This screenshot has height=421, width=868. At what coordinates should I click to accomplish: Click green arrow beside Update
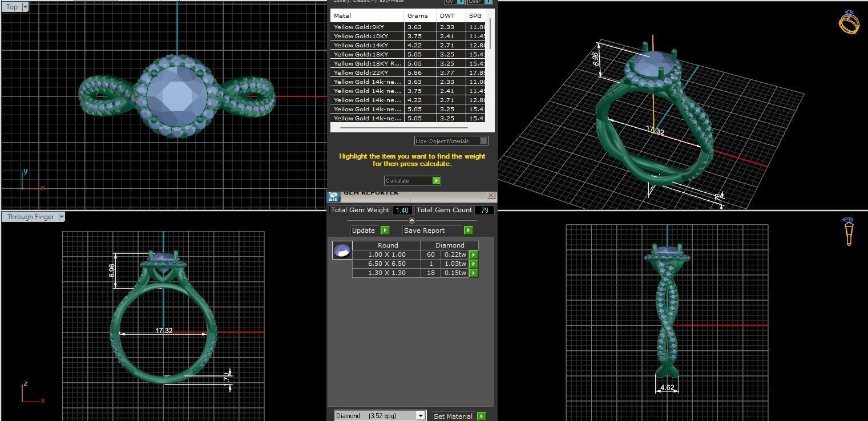pyautogui.click(x=385, y=230)
